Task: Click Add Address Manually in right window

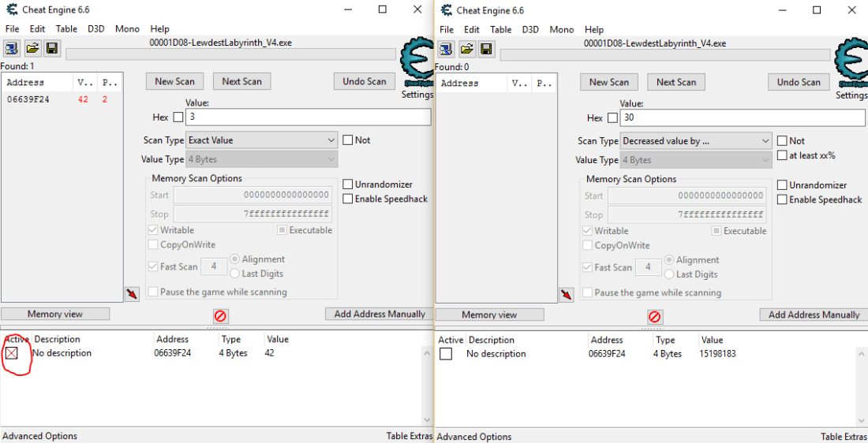Action: pyautogui.click(x=814, y=315)
